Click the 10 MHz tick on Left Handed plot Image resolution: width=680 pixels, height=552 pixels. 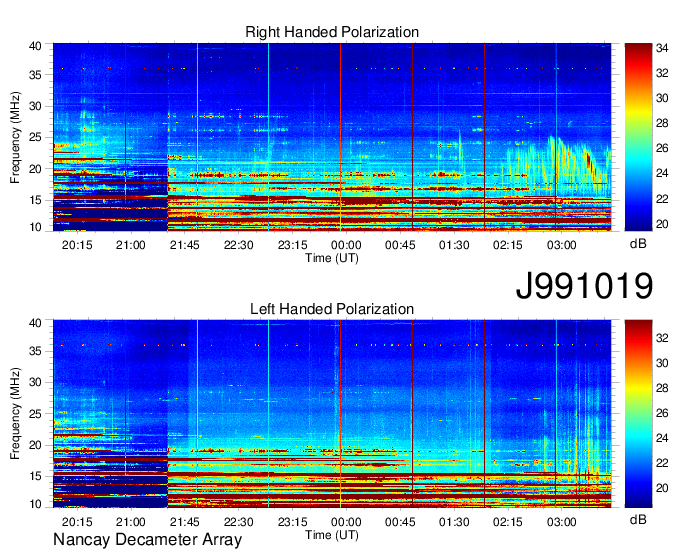[x=35, y=504]
